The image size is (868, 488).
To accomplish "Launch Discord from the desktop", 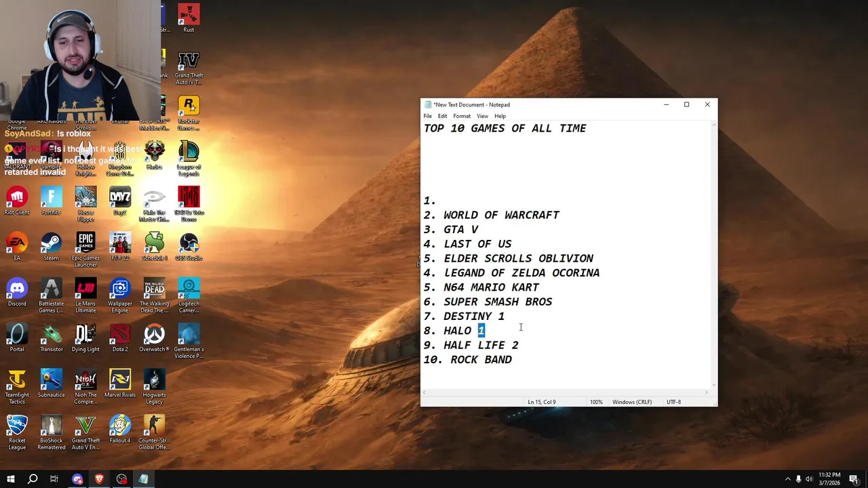I will (17, 292).
